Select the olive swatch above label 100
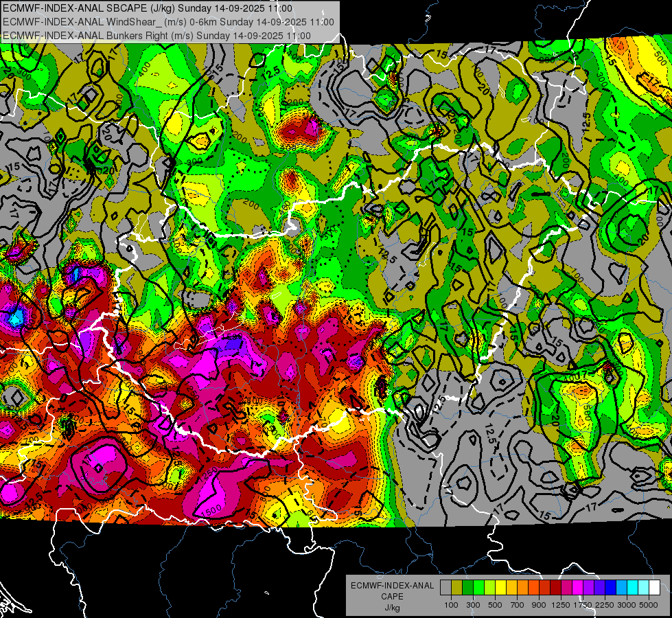Screen dimensions: 672x618 457,588
